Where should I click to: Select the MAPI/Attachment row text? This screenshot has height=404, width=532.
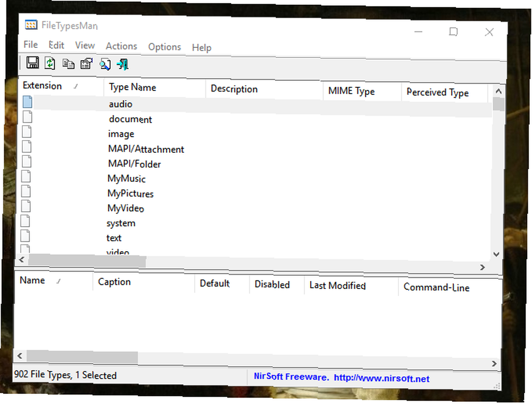(x=146, y=149)
